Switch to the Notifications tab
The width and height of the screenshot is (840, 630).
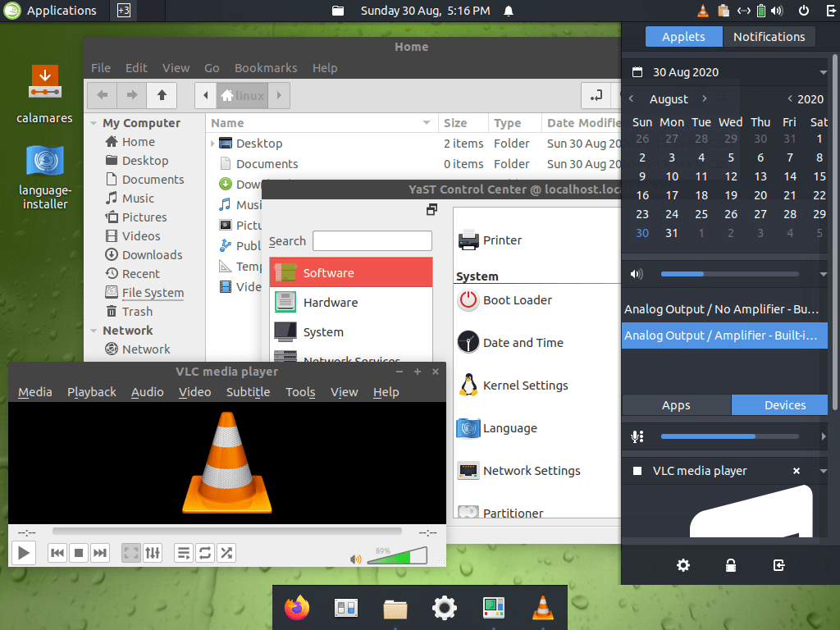(769, 37)
